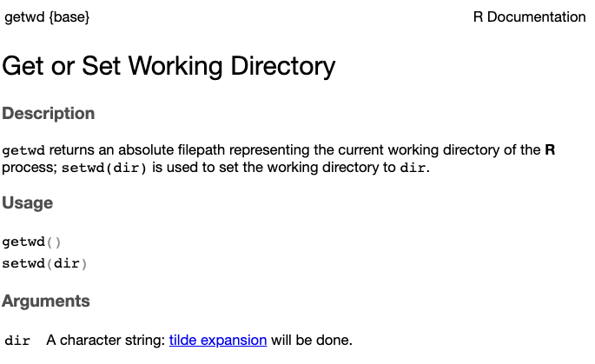Select the 'dir' argument name in the Arguments table
Viewport: 595px width, 364px height.
[x=17, y=341]
